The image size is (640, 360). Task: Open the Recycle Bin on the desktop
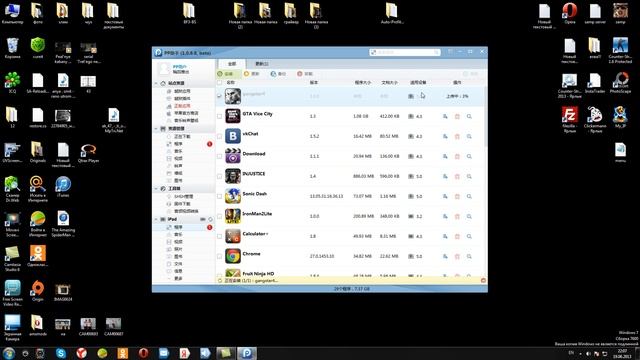13,48
